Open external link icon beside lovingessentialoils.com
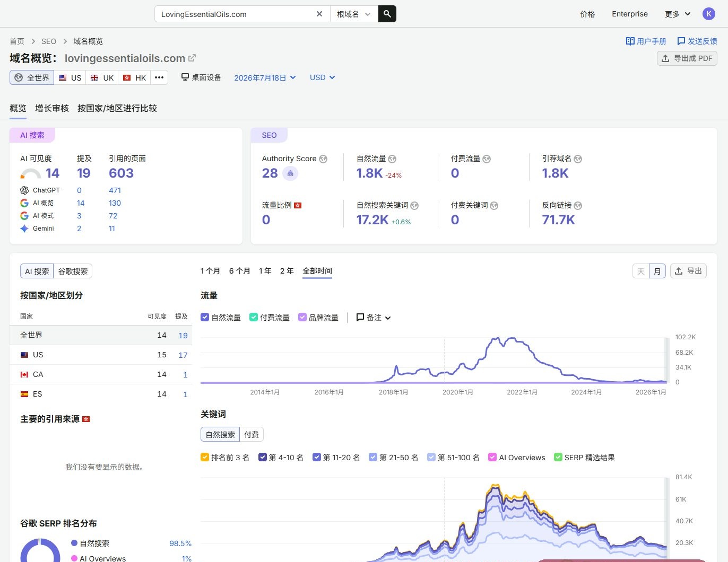Screen dimensions: 728x562 coord(192,58)
